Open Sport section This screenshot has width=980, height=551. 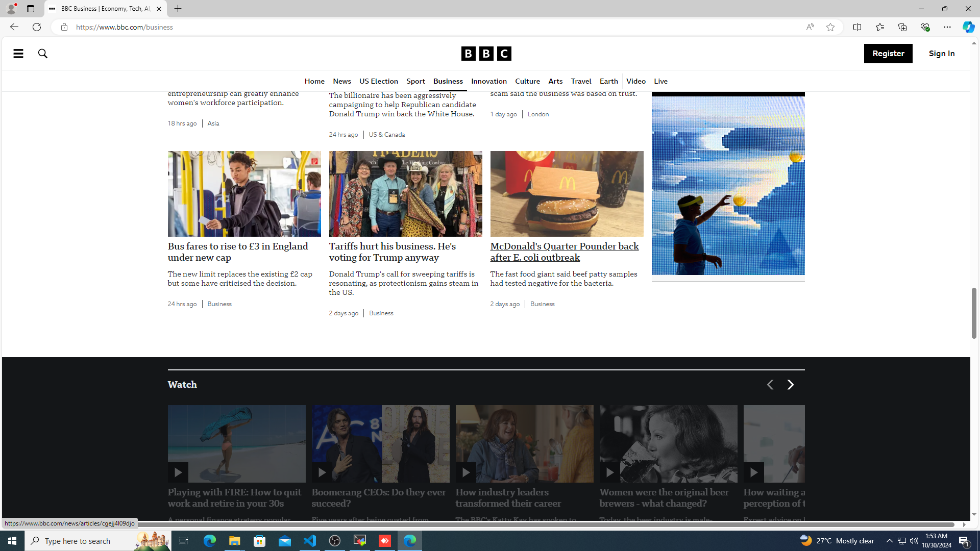coord(415,81)
